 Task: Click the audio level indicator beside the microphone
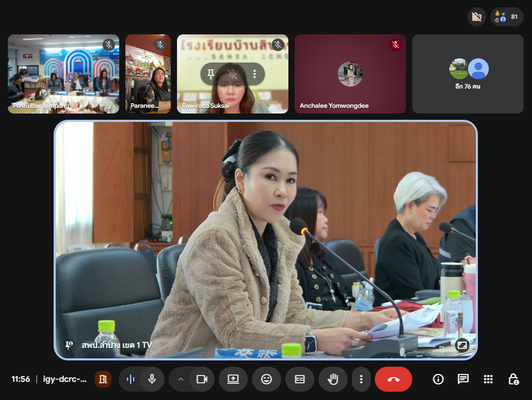tap(131, 379)
